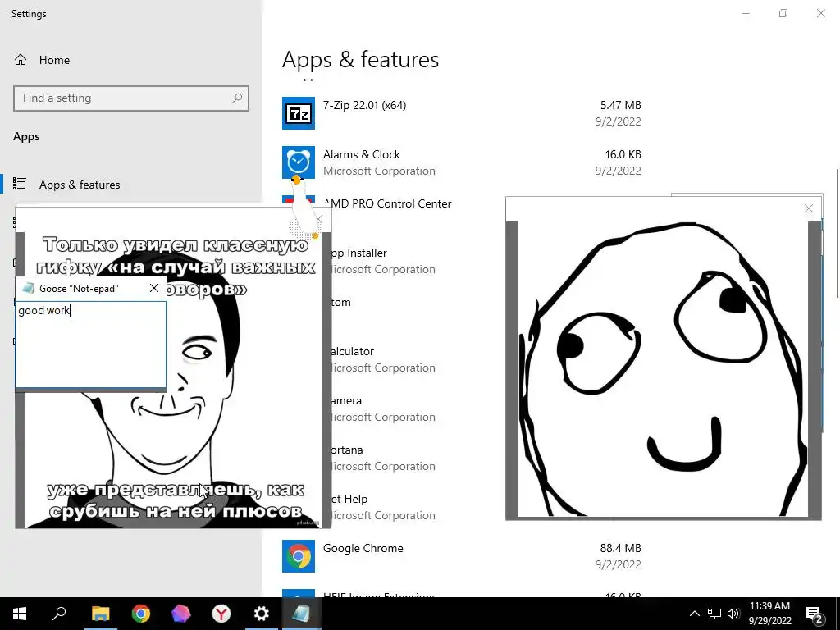Screen dimensions: 840x630
Task: Click the Apps & features page heading
Action: (x=361, y=59)
